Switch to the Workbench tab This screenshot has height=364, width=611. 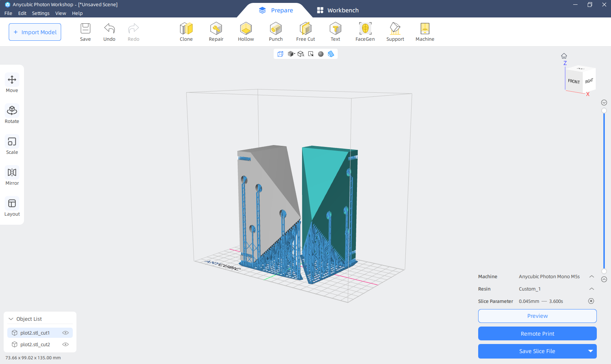point(338,10)
